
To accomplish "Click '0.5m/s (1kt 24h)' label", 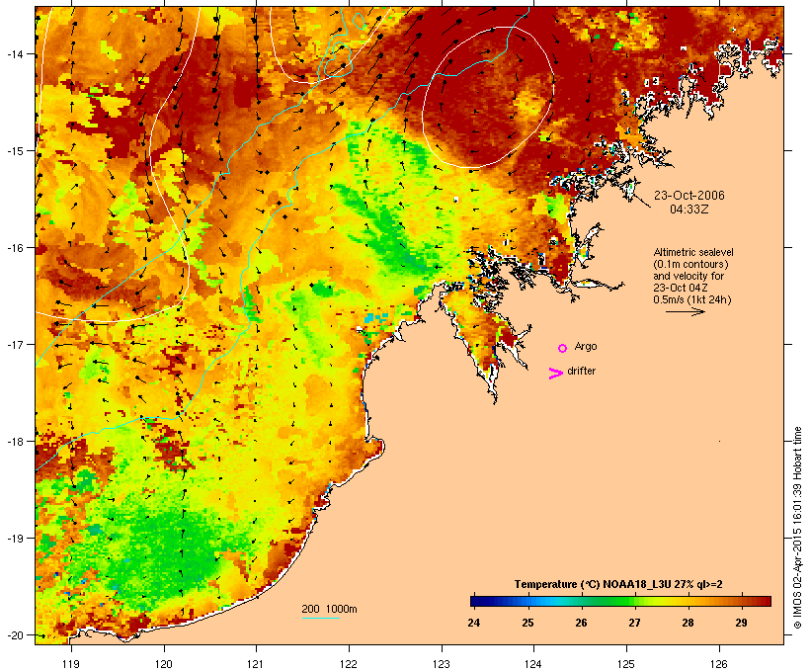I will (692, 299).
